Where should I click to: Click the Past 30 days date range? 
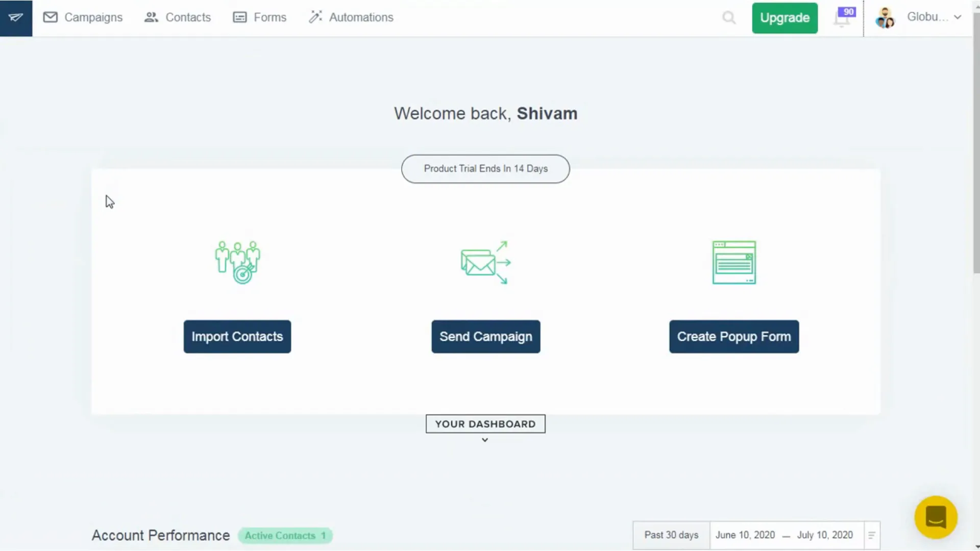tap(671, 534)
